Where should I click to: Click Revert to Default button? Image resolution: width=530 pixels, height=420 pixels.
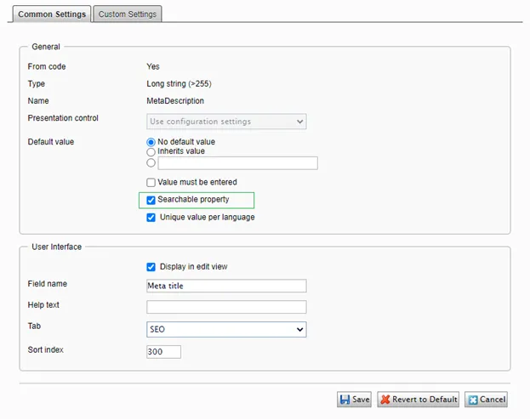pos(418,400)
